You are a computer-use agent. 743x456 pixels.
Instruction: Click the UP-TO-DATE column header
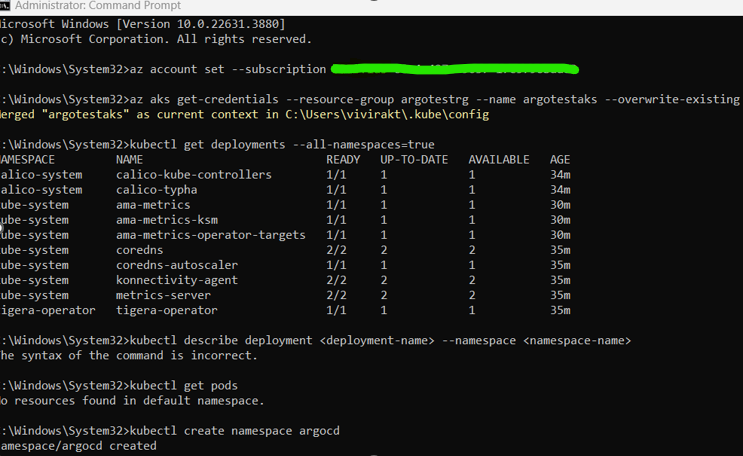(414, 160)
